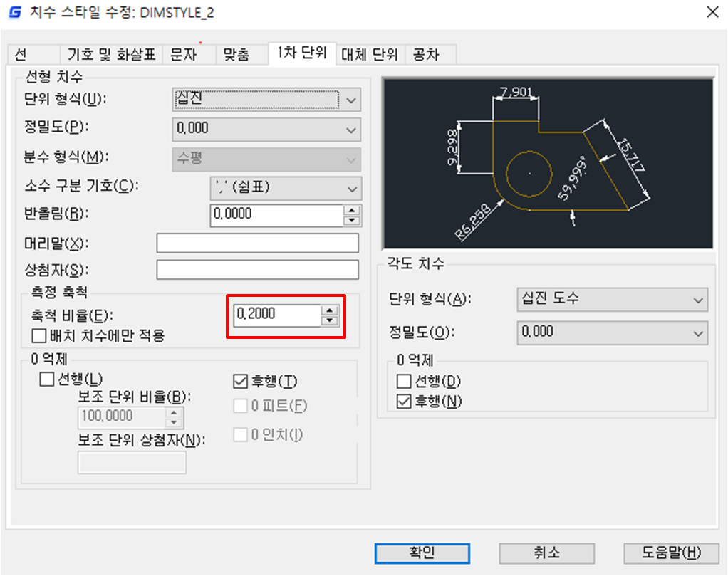
Task: Enable 배치 치수에만 적용 checkbox
Action: click(39, 335)
